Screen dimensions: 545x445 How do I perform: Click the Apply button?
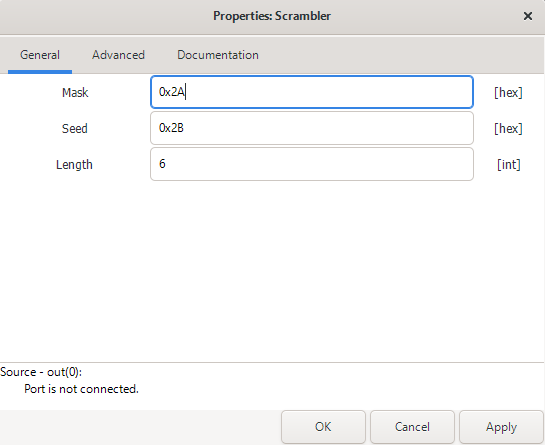pos(501,427)
